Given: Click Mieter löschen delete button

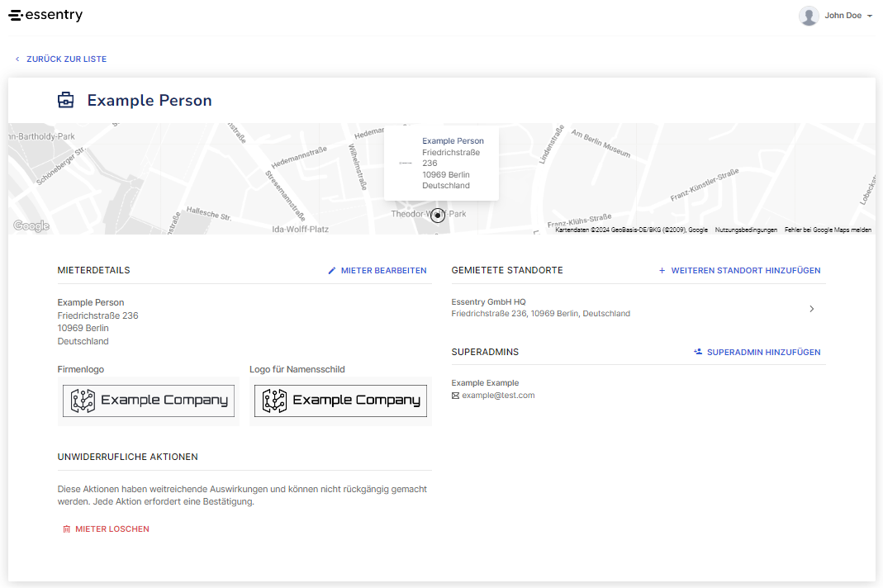Looking at the screenshot, I should 106,529.
